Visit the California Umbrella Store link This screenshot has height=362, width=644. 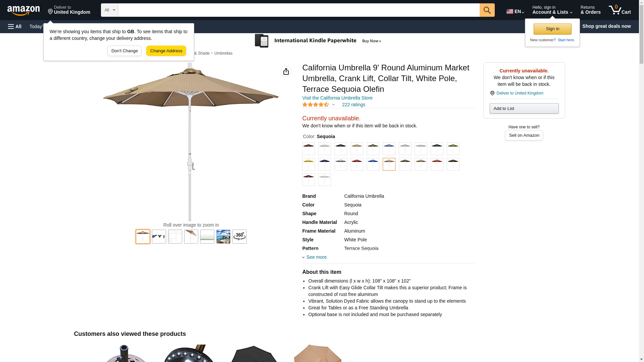pos(337,98)
